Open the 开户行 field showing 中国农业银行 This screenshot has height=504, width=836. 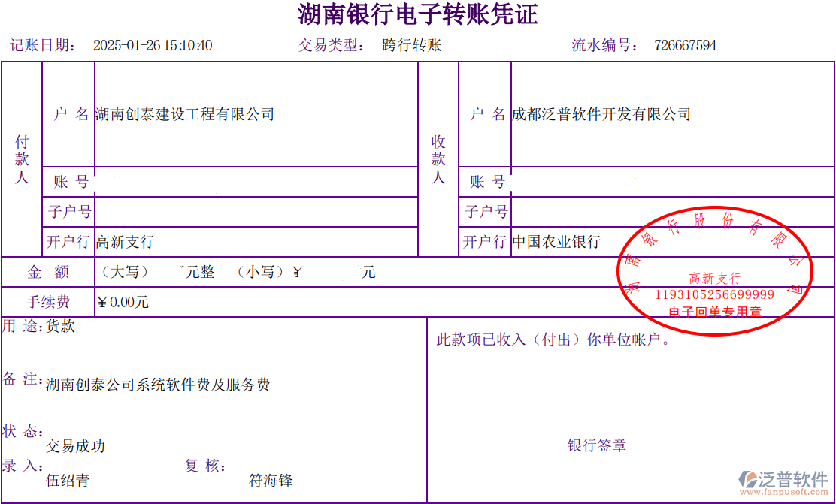coord(556,240)
